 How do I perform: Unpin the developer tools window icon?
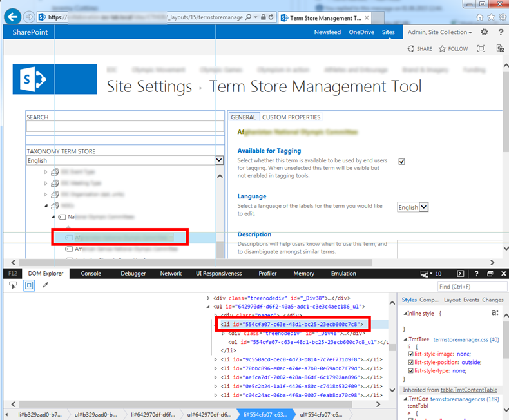coord(490,274)
